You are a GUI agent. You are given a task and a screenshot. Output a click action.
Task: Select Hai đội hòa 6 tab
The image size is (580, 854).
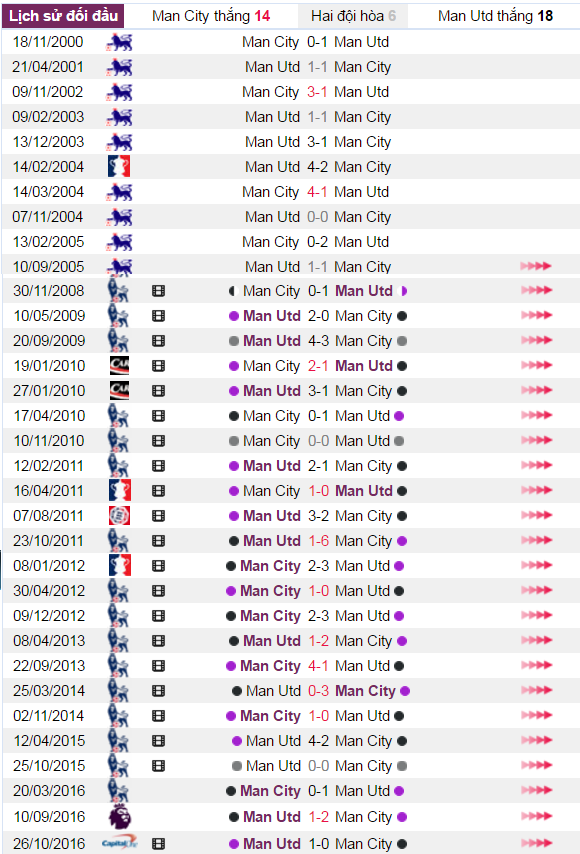(x=353, y=16)
